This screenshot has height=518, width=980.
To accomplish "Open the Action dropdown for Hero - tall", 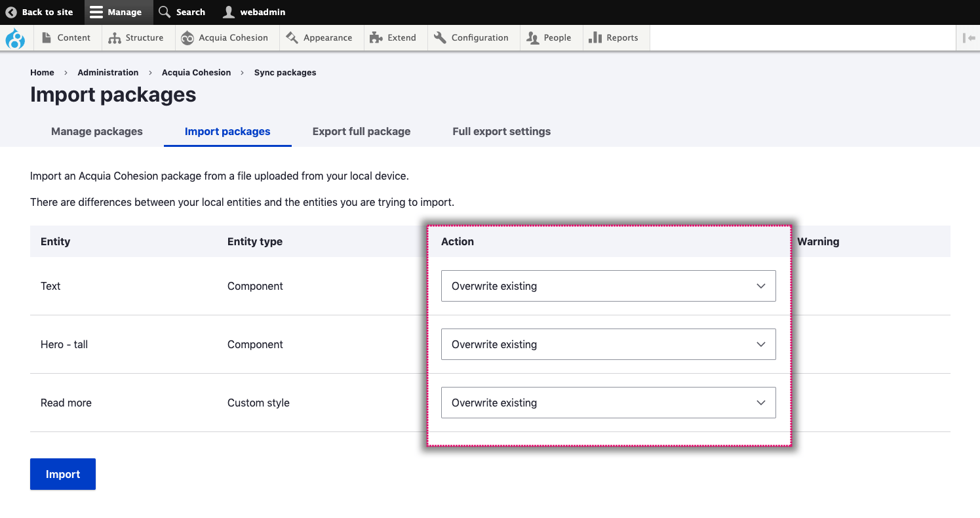I will 608,344.
